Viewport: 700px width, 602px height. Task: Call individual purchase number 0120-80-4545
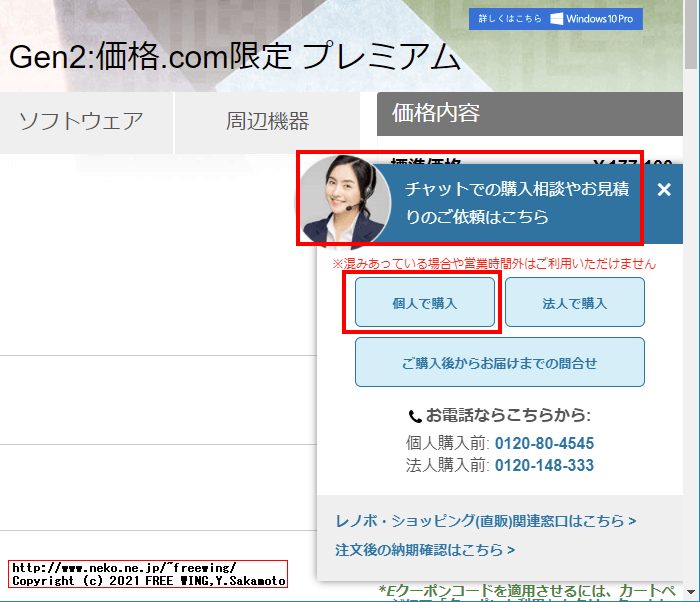(x=544, y=443)
